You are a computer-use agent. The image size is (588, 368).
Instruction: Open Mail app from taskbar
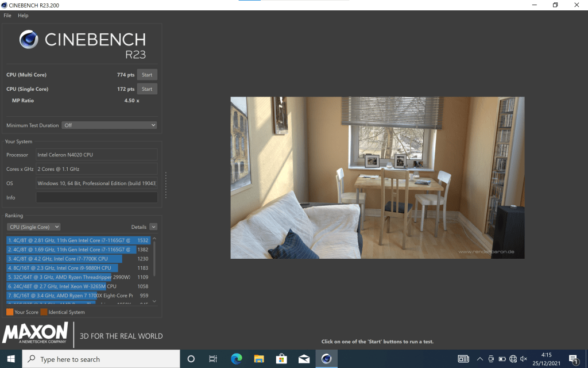click(x=304, y=359)
